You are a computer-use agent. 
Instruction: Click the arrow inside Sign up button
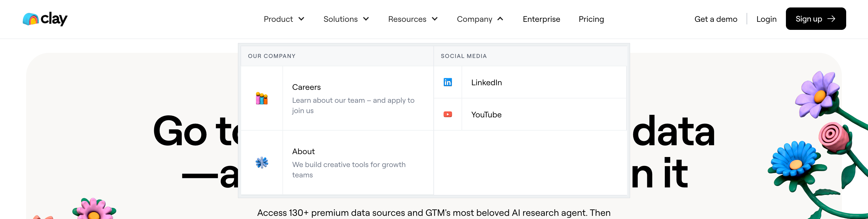click(831, 19)
